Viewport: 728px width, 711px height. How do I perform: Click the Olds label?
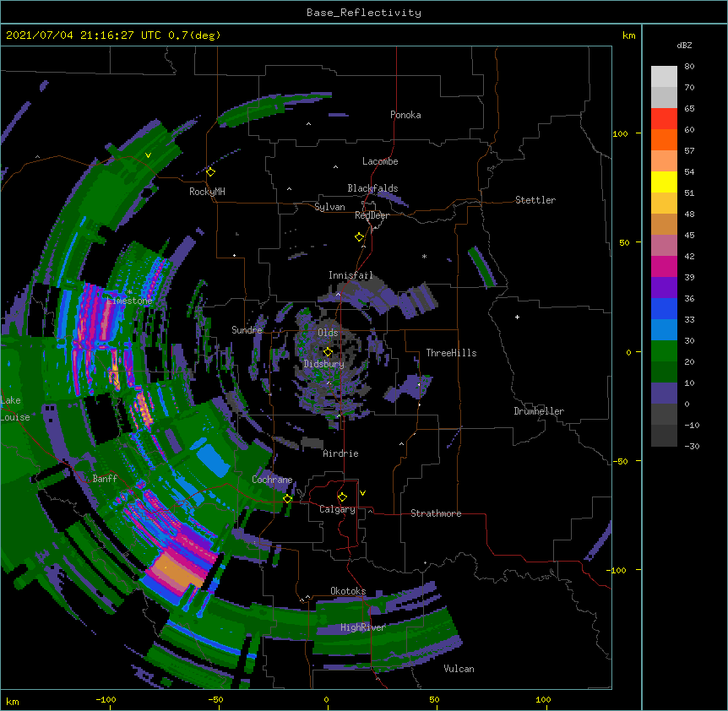(328, 333)
